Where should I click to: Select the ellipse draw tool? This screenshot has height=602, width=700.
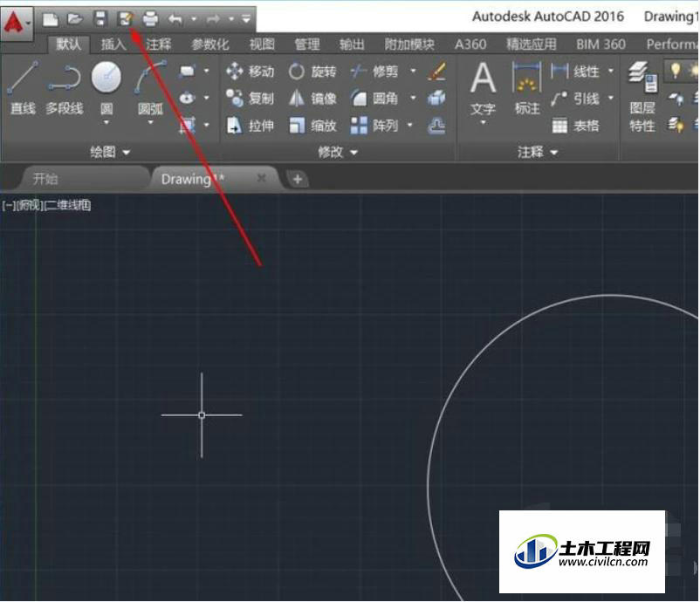[x=187, y=98]
